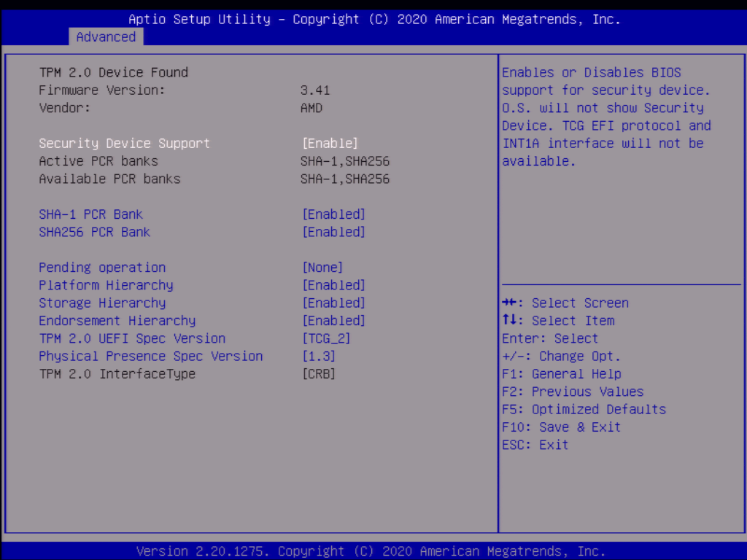Click Active PCR banks SHA-1,SHA256 value
747x560 pixels.
pos(345,161)
